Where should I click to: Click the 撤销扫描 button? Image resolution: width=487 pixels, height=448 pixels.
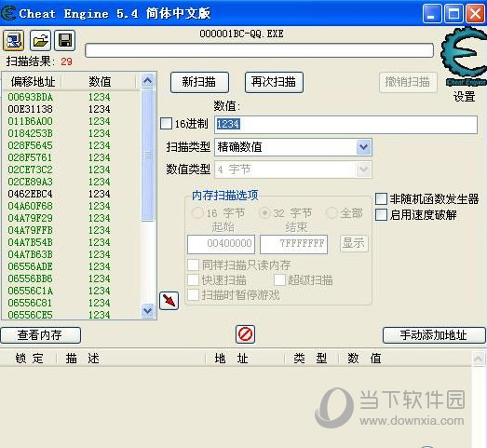click(408, 82)
